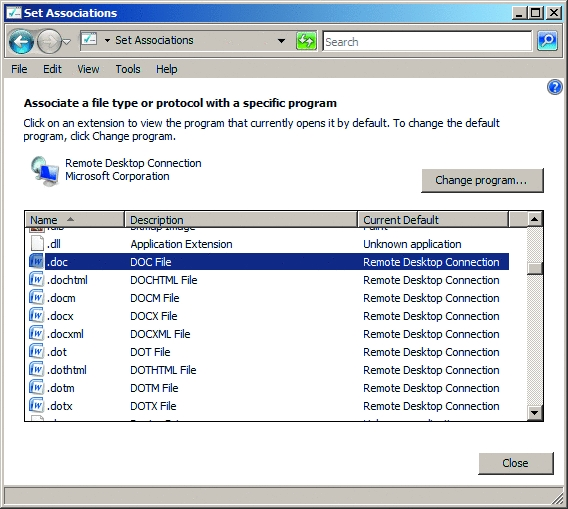The image size is (568, 509).
Task: Open recent pages dropdown next to Forward
Action: click(x=66, y=42)
